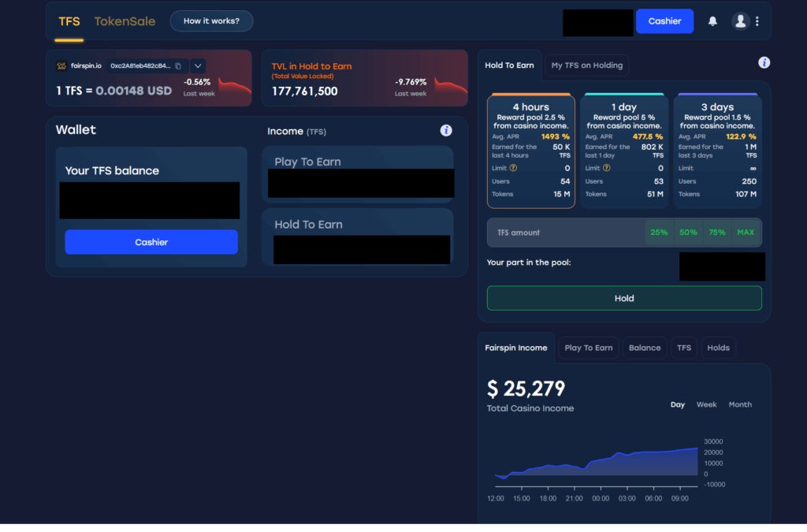Show the 1 day Limit help icon
The height and width of the screenshot is (532, 807).
click(x=606, y=168)
